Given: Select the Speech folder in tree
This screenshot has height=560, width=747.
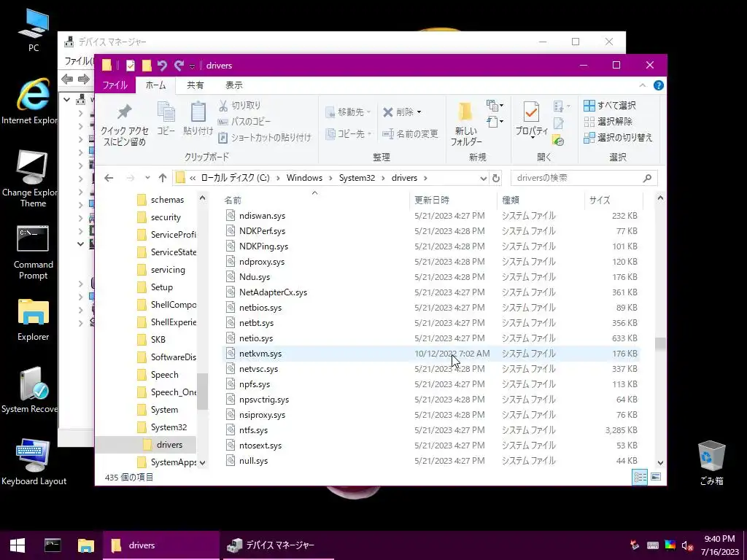Looking at the screenshot, I should (164, 375).
